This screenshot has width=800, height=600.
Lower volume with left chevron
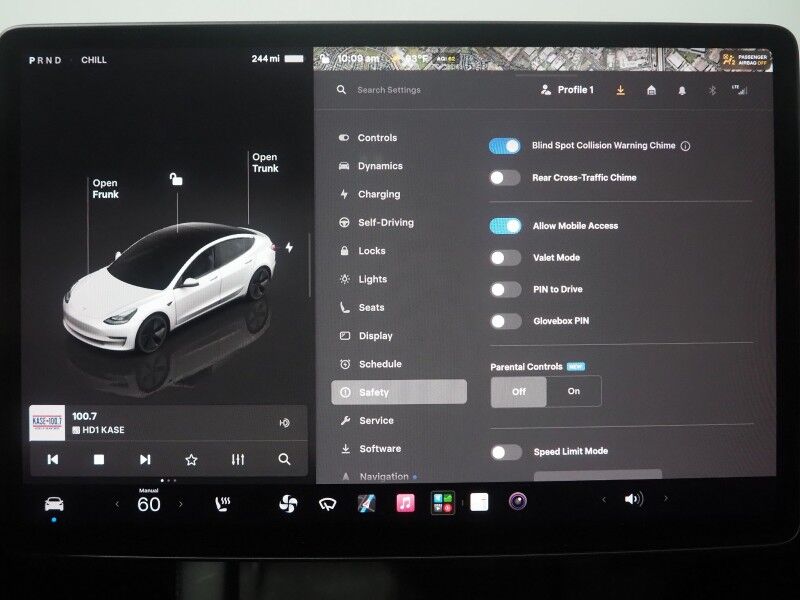click(604, 499)
